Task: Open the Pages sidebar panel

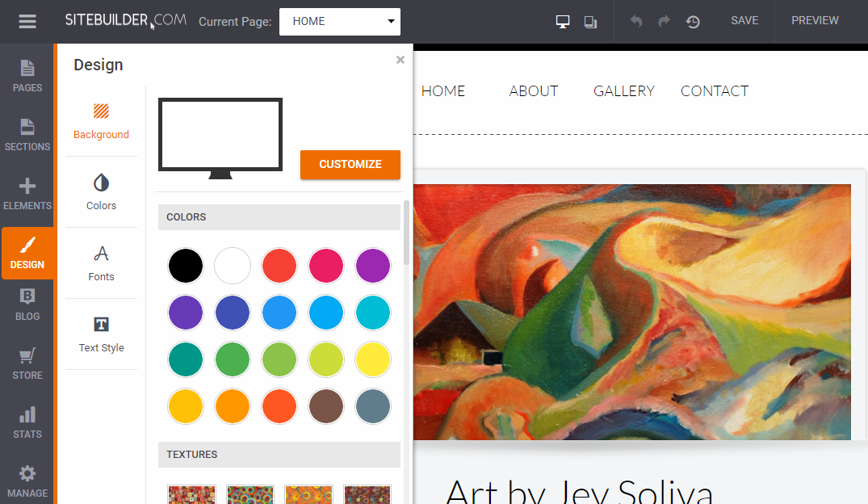Action: [x=27, y=76]
